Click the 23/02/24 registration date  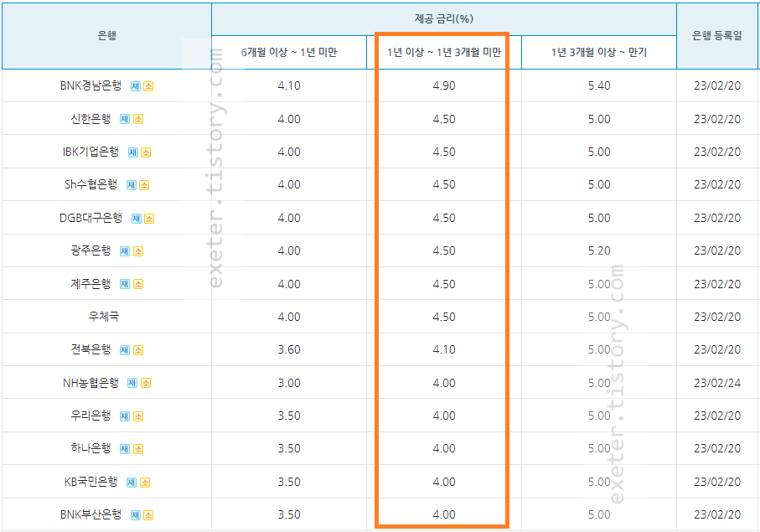pyautogui.click(x=717, y=383)
